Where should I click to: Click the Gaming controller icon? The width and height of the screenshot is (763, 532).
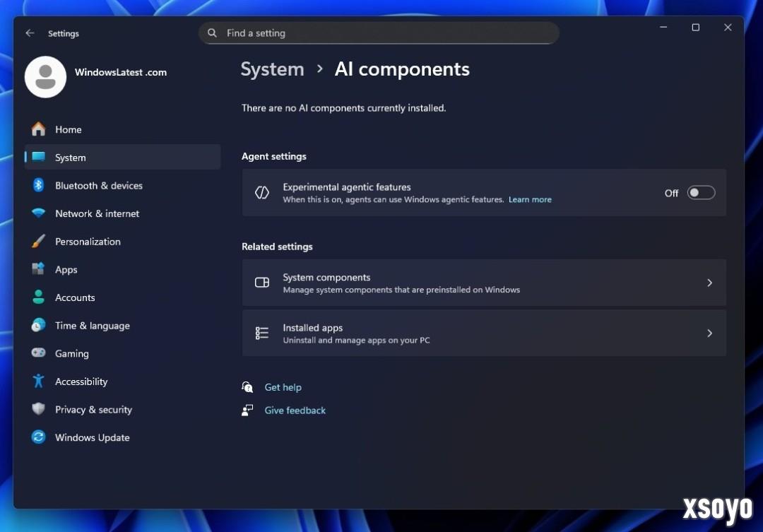[x=38, y=353]
